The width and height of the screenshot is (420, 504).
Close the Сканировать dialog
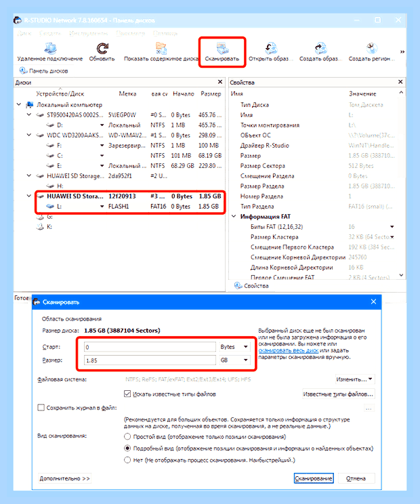pos(373,301)
